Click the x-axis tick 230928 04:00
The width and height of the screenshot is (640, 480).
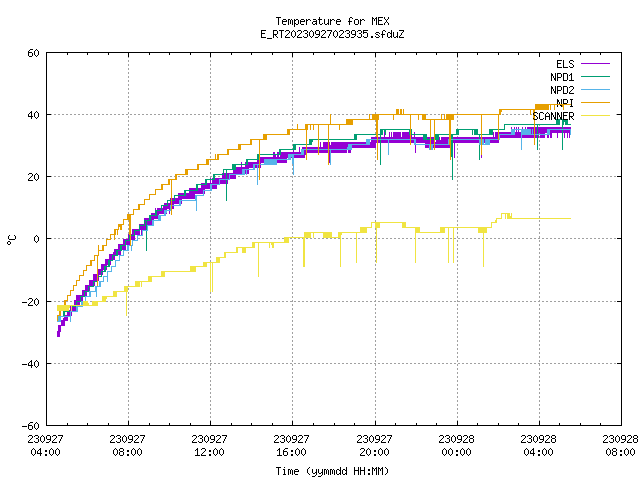[x=538, y=446]
